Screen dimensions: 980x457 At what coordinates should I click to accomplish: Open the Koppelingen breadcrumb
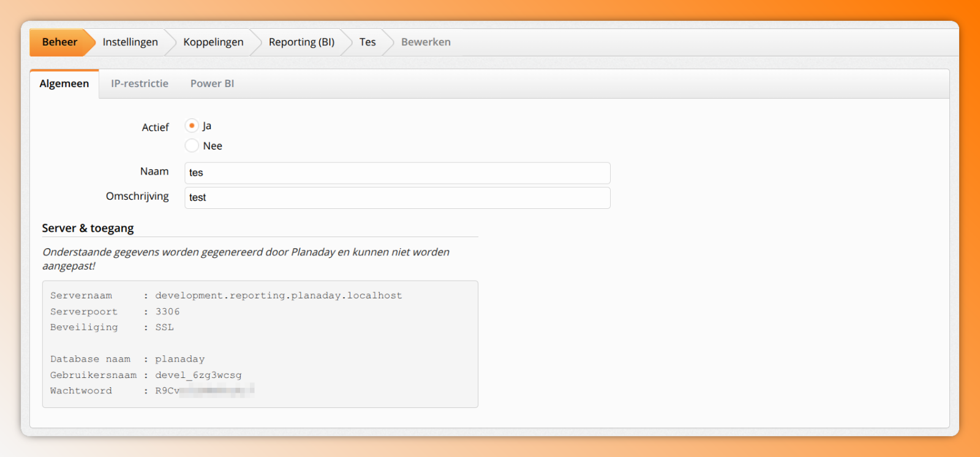[x=213, y=42]
